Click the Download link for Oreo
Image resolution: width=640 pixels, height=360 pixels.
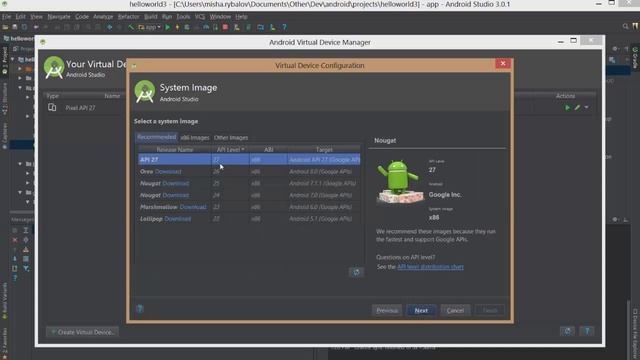pyautogui.click(x=168, y=171)
